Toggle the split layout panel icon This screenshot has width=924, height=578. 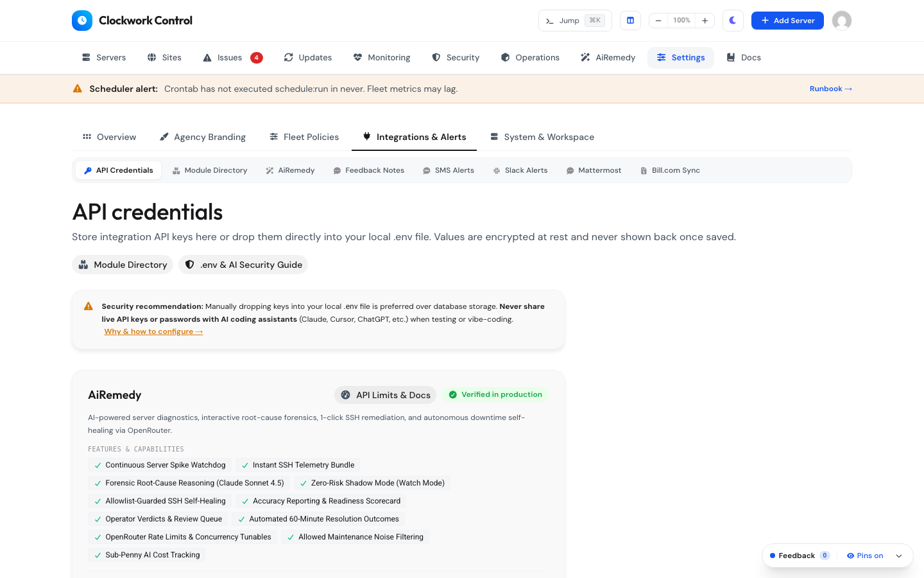click(630, 21)
